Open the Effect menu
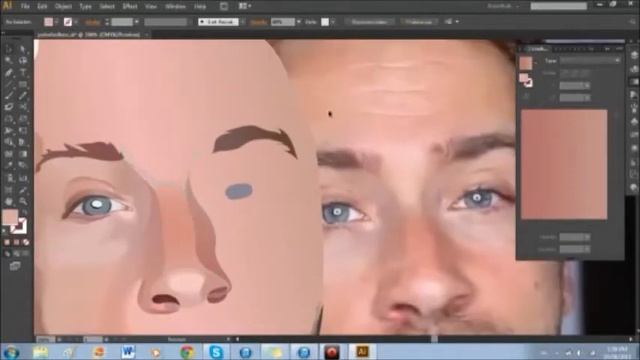Viewport: 640px width, 360px height. 130,7
